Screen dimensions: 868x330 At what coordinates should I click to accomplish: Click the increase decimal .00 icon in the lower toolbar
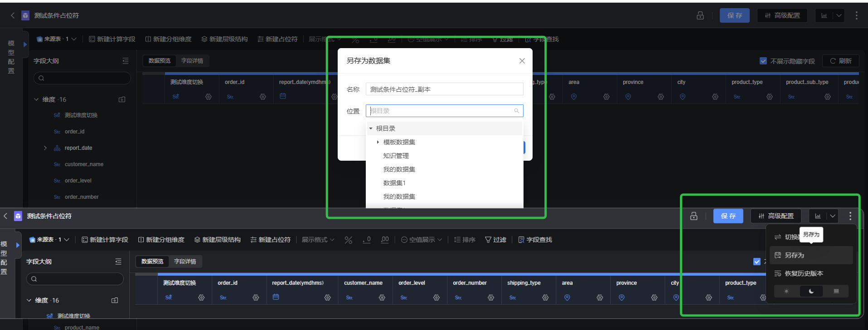pyautogui.click(x=385, y=240)
